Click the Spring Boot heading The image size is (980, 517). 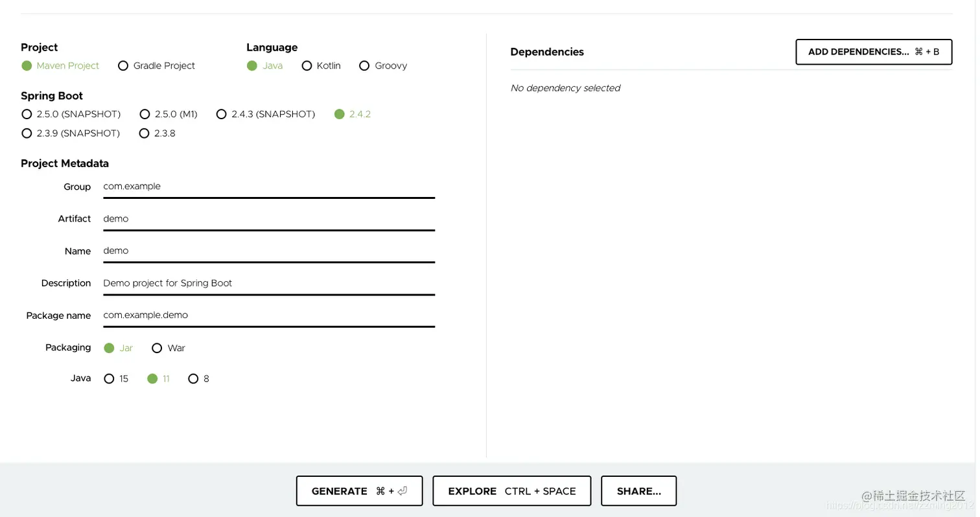[52, 96]
